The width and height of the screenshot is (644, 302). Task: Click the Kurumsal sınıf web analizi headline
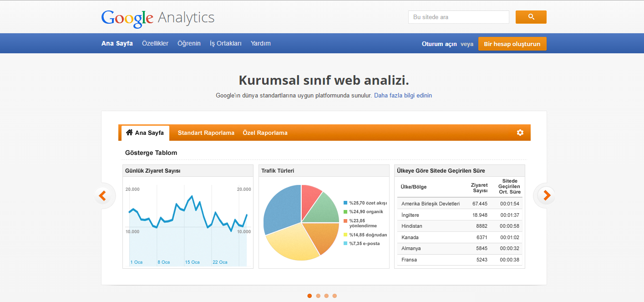click(324, 80)
